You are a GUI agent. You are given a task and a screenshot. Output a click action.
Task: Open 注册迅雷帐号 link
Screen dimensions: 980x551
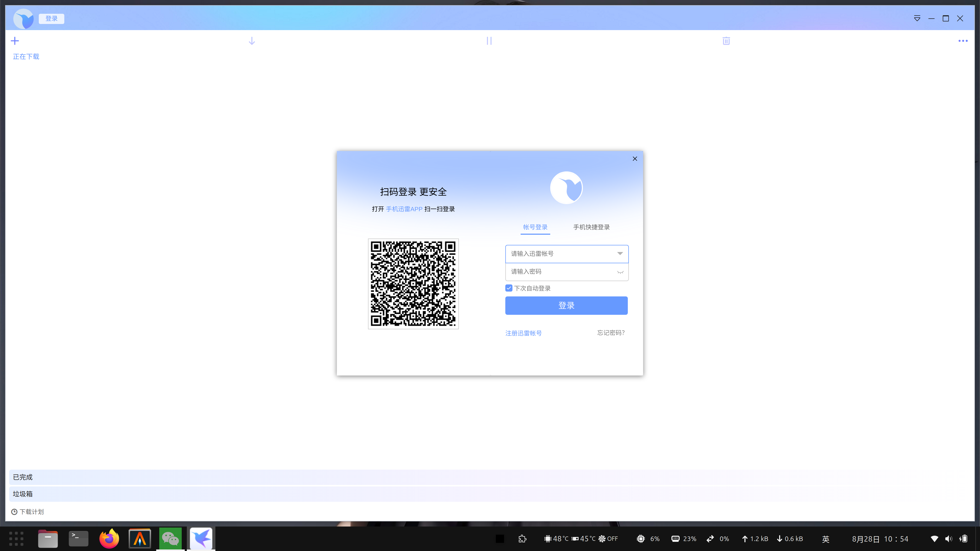523,333
